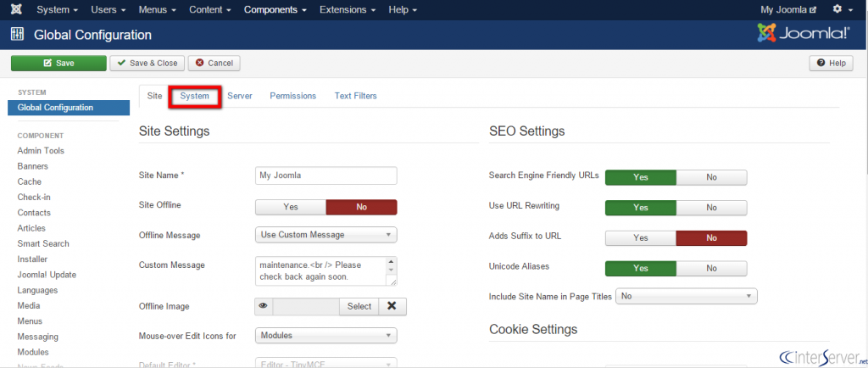Set Site Offline to No

tap(361, 207)
